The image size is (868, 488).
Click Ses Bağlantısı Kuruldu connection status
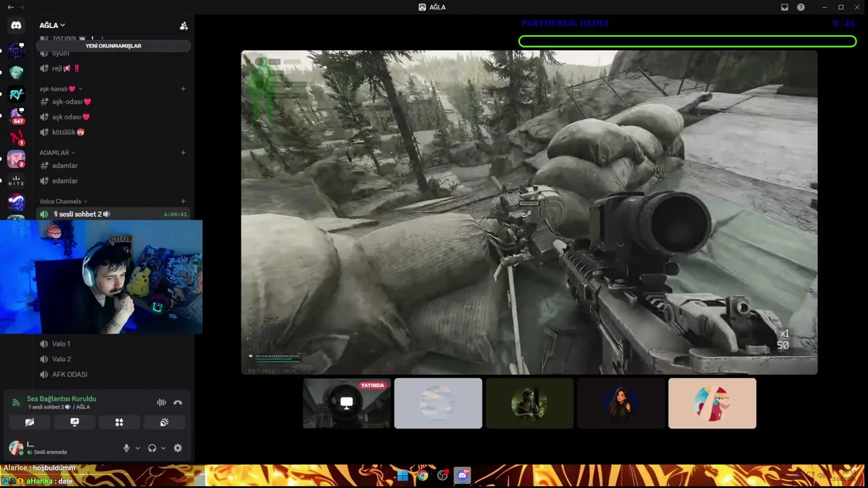tap(62, 399)
